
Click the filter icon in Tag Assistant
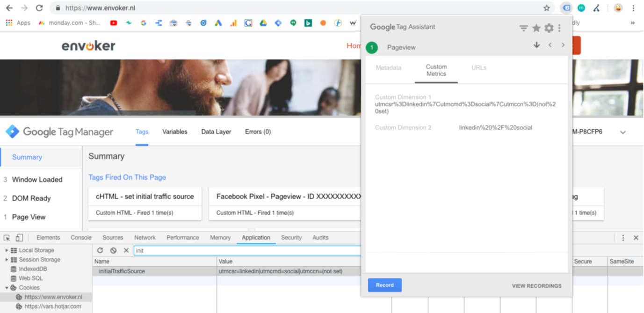524,29
